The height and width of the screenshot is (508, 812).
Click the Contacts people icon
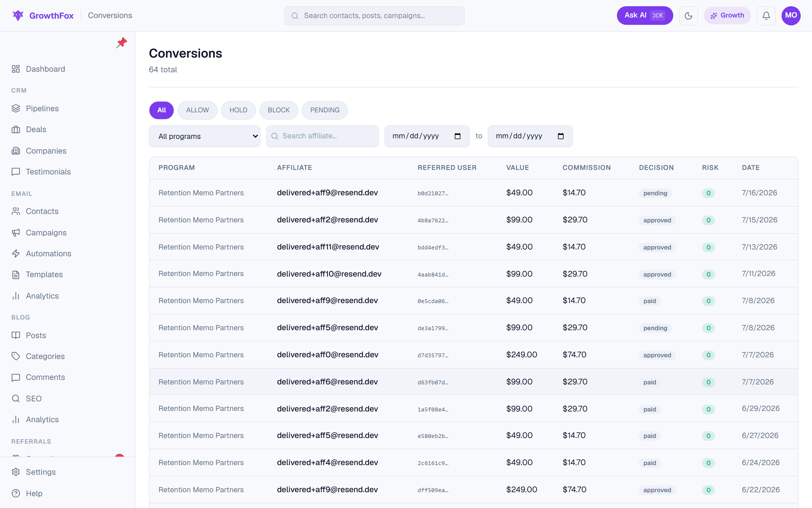point(16,211)
